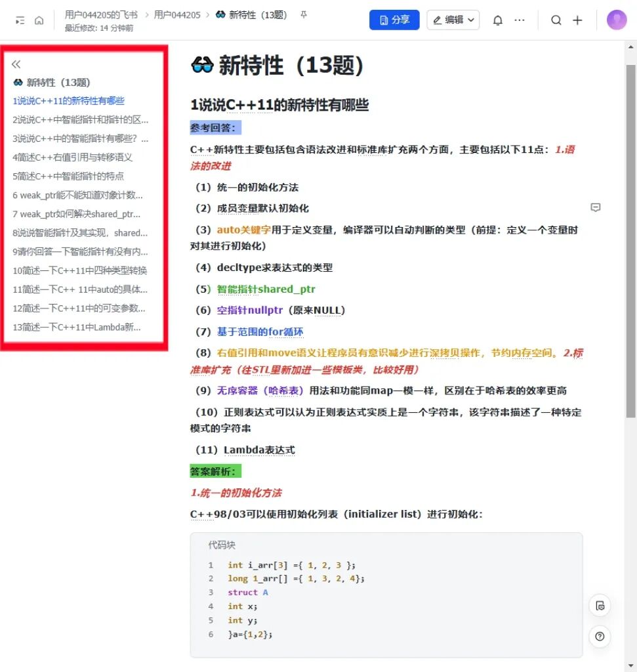Image resolution: width=637 pixels, height=672 pixels.
Task: Click the blue 分享 share button
Action: (394, 20)
